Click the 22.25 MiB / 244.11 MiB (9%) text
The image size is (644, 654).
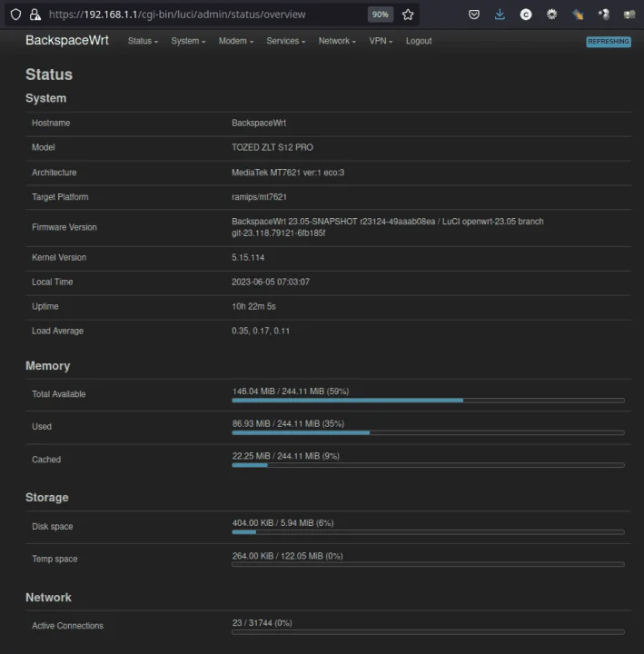click(x=286, y=456)
